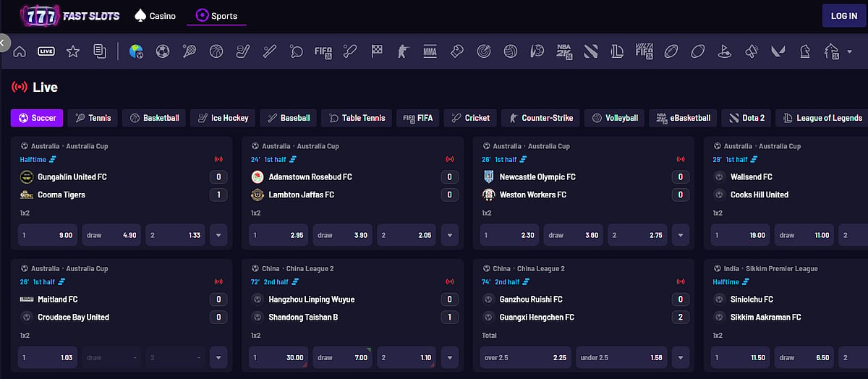Select the Baseball live filter tab
868x379 pixels.
[289, 118]
